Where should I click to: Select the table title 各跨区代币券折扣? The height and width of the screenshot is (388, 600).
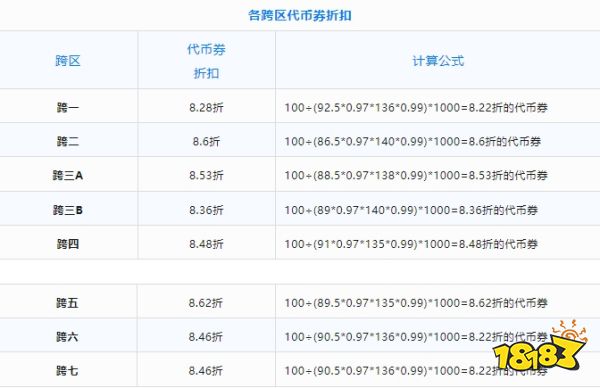coord(300,16)
